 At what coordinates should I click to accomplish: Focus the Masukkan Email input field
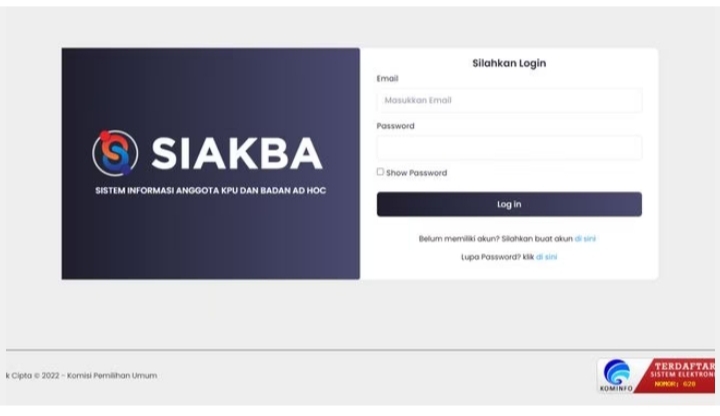(509, 100)
